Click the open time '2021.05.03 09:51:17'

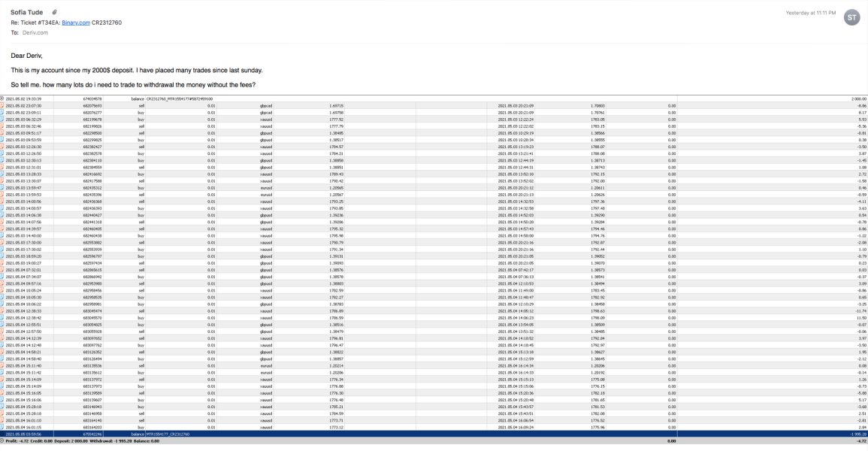(x=23, y=133)
